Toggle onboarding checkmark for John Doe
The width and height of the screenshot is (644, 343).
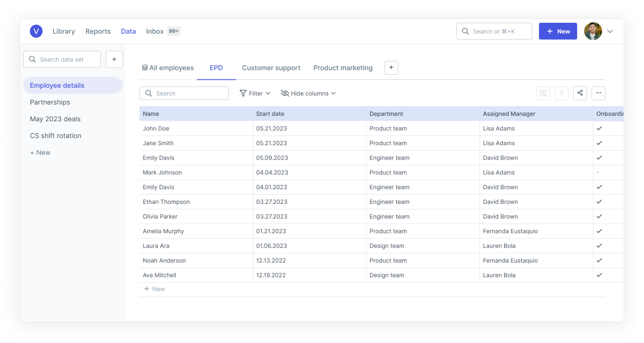coord(599,128)
